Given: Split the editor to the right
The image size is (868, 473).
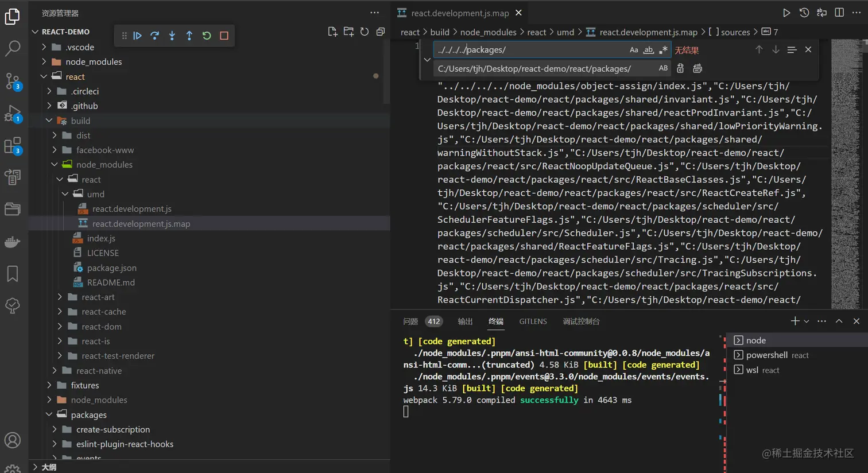Looking at the screenshot, I should (x=839, y=13).
